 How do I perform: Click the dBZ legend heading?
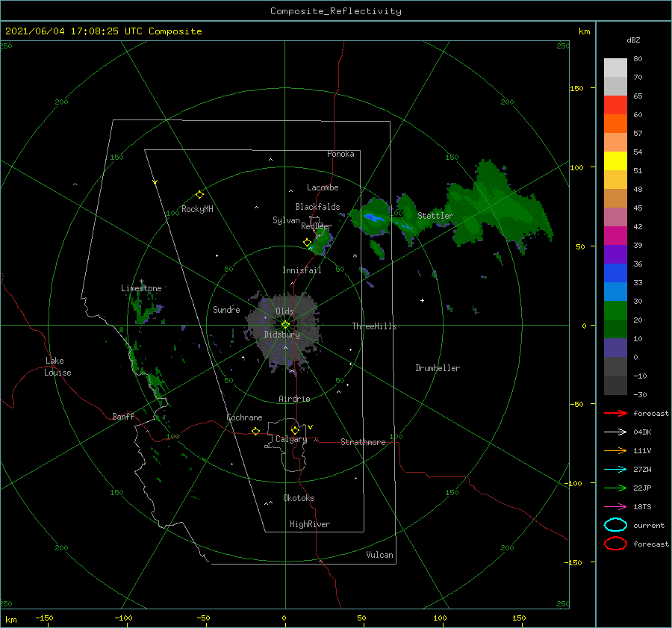[x=633, y=40]
